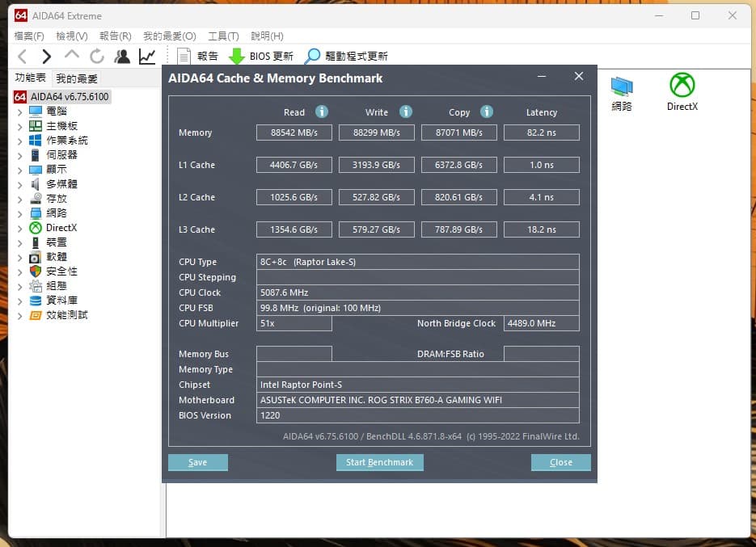Click the Memory Read value 88542 MB/s

click(294, 133)
